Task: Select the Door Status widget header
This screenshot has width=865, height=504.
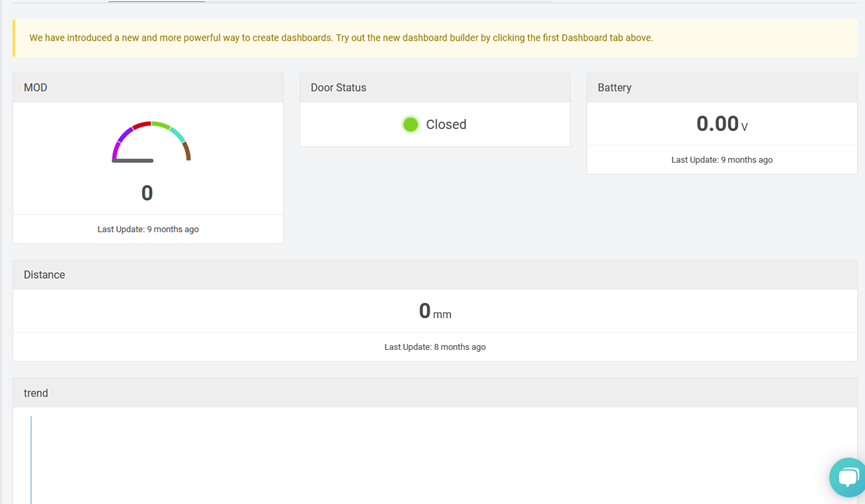Action: [x=435, y=88]
